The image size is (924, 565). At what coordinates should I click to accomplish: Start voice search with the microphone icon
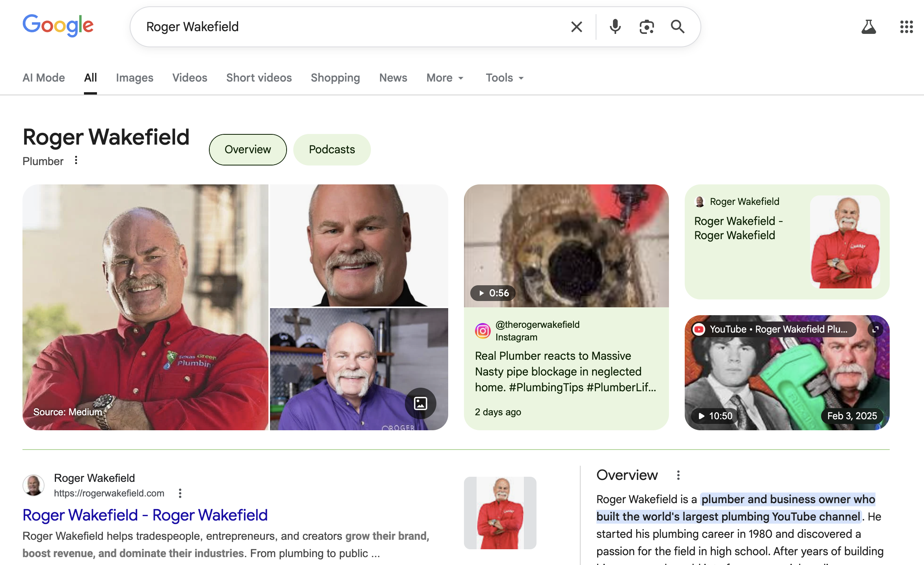[x=615, y=26]
